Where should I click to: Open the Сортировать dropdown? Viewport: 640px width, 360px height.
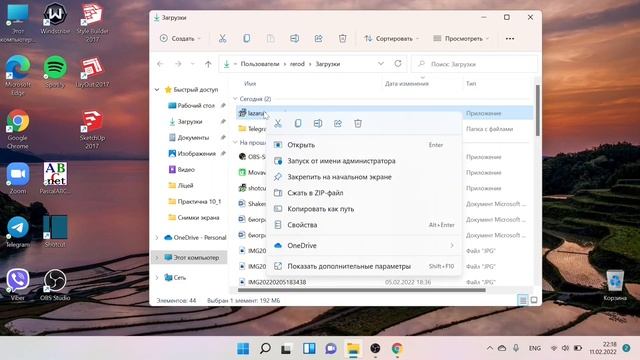(x=391, y=38)
